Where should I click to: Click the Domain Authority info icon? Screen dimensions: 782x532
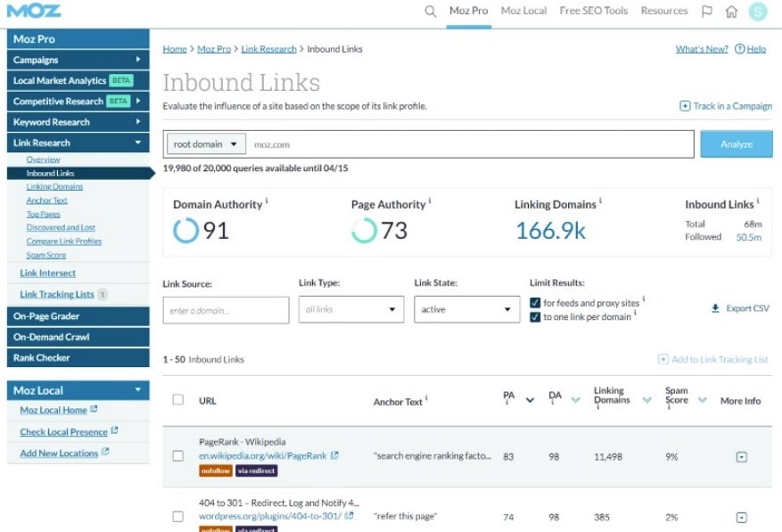click(x=267, y=201)
